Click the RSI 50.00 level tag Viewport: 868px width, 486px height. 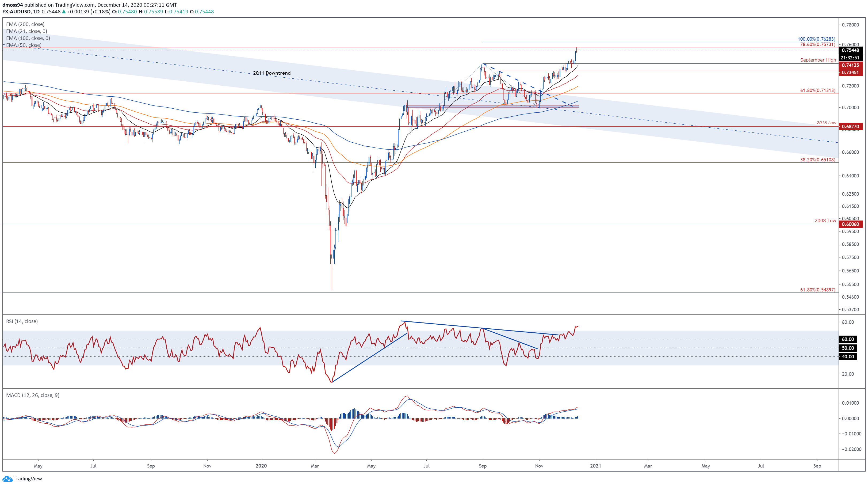[848, 348]
